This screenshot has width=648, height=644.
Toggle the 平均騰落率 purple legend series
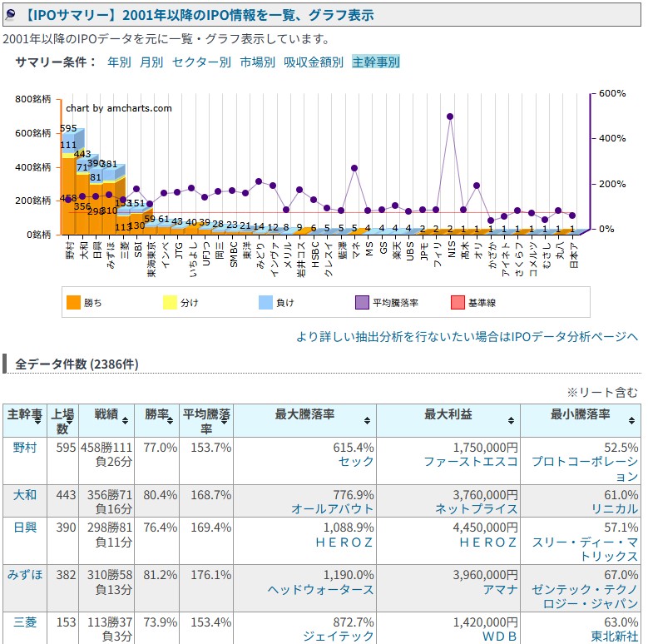(x=362, y=303)
